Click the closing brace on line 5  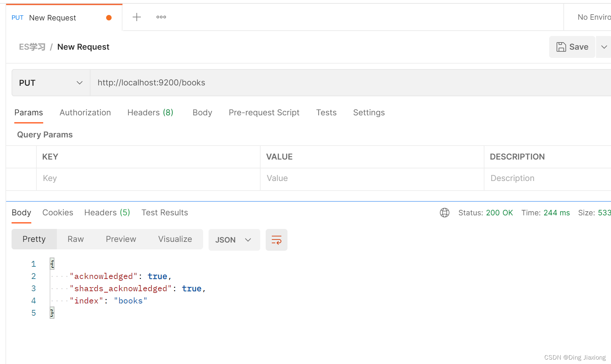point(52,313)
